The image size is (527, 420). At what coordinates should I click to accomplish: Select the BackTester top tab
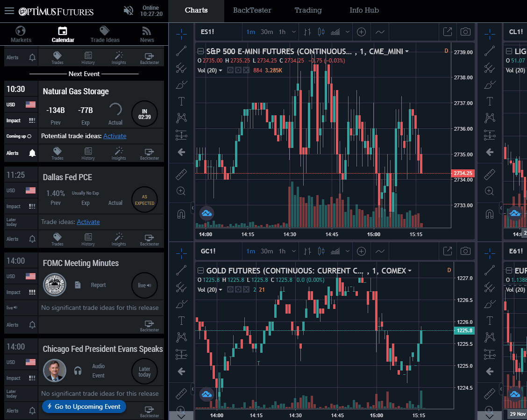[x=252, y=10]
